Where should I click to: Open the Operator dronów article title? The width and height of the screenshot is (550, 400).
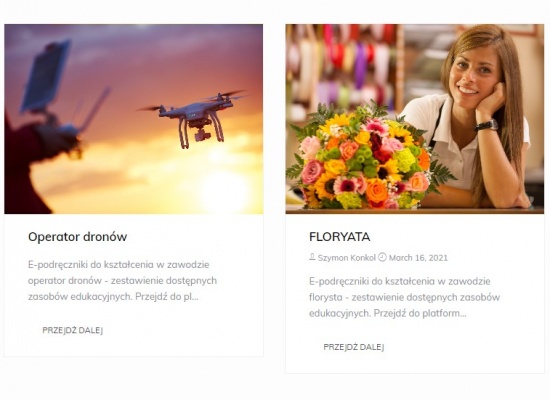click(x=78, y=237)
